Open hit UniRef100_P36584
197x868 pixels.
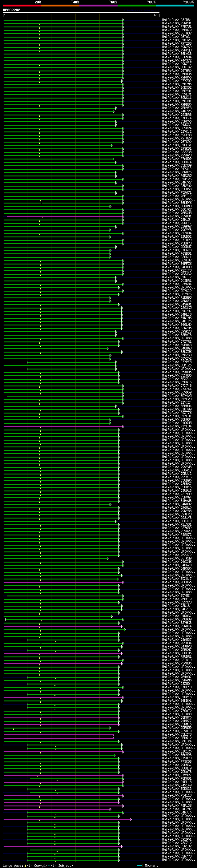[177, 57]
